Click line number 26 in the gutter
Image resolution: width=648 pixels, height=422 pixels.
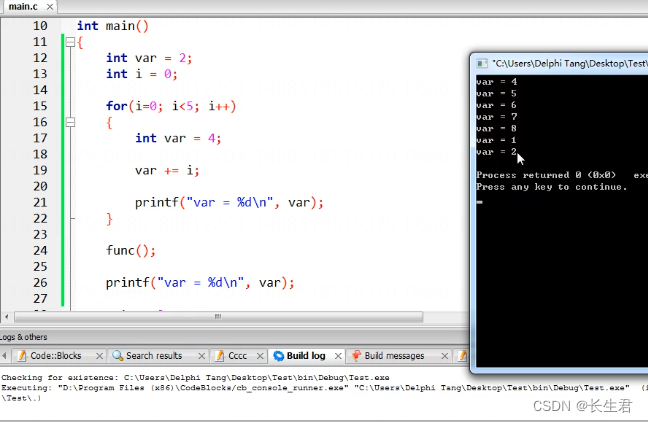(40, 283)
